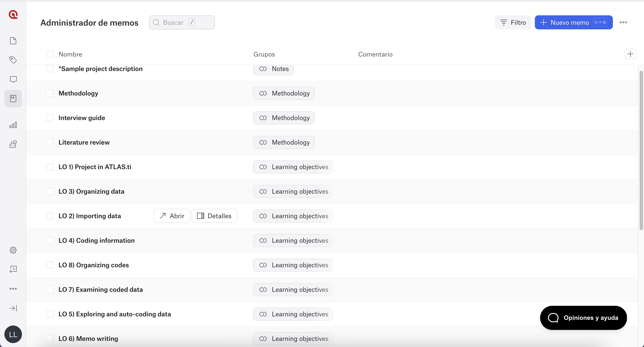Image resolution: width=644 pixels, height=347 pixels.
Task: Check the LO 4) Coding information row
Action: click(50, 240)
